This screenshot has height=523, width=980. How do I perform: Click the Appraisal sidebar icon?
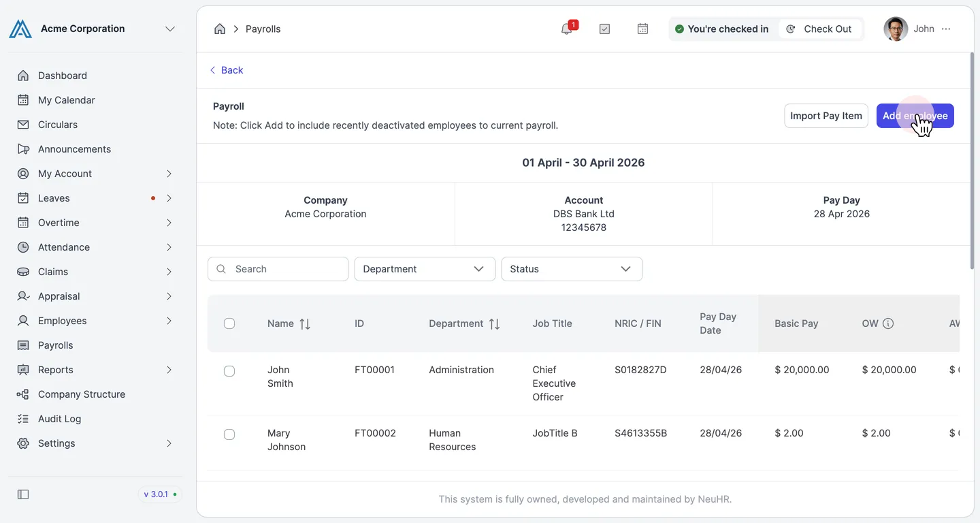(x=23, y=296)
